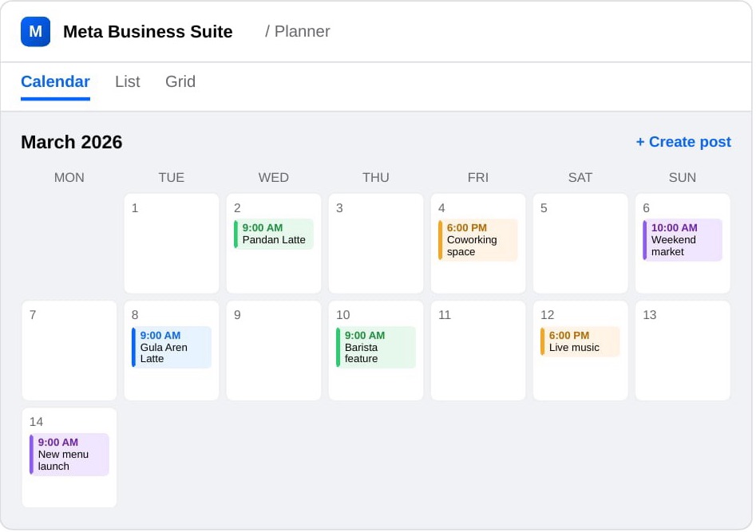Open the Barista feature post
The image size is (756, 532).
[375, 347]
